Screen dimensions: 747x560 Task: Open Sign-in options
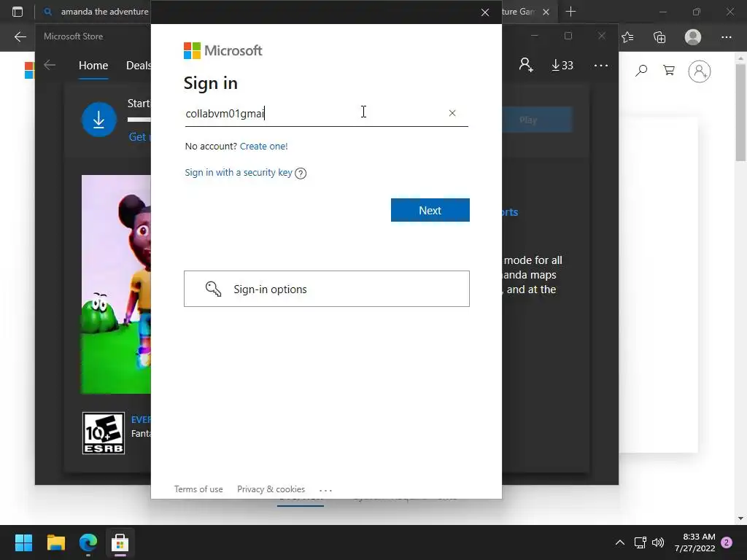(326, 289)
